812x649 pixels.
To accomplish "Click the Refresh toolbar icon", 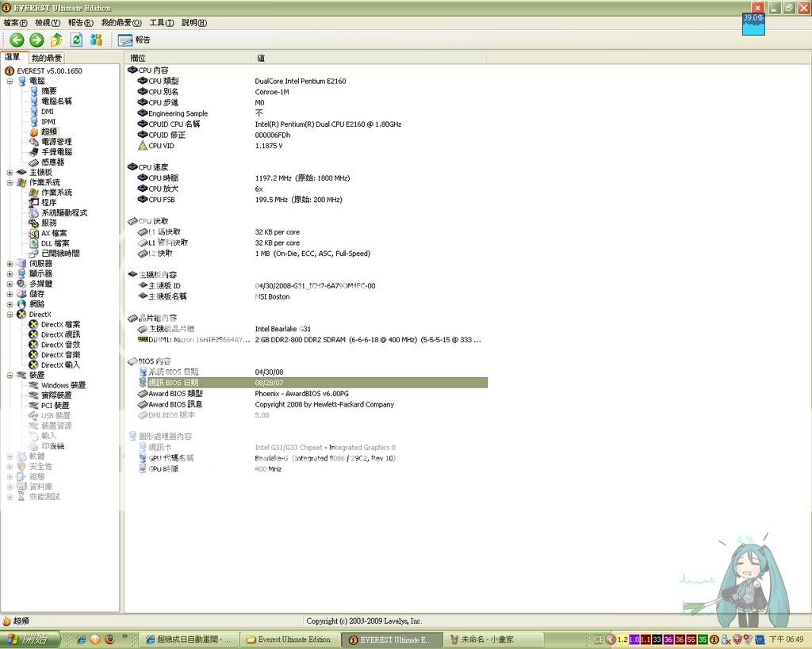I will pos(77,40).
